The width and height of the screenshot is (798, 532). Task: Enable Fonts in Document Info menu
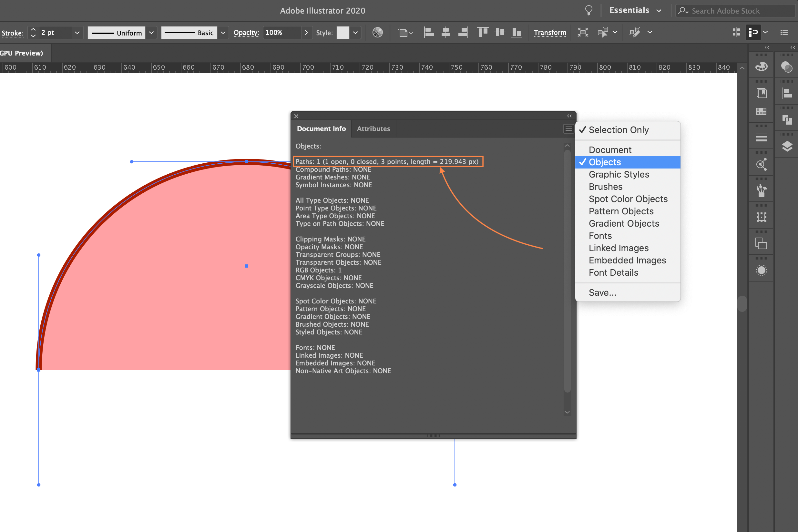(600, 235)
